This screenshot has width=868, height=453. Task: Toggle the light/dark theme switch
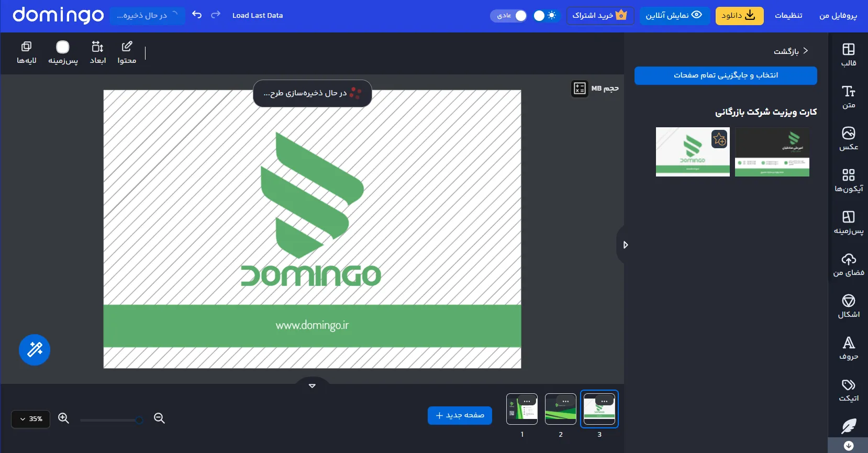click(x=546, y=16)
